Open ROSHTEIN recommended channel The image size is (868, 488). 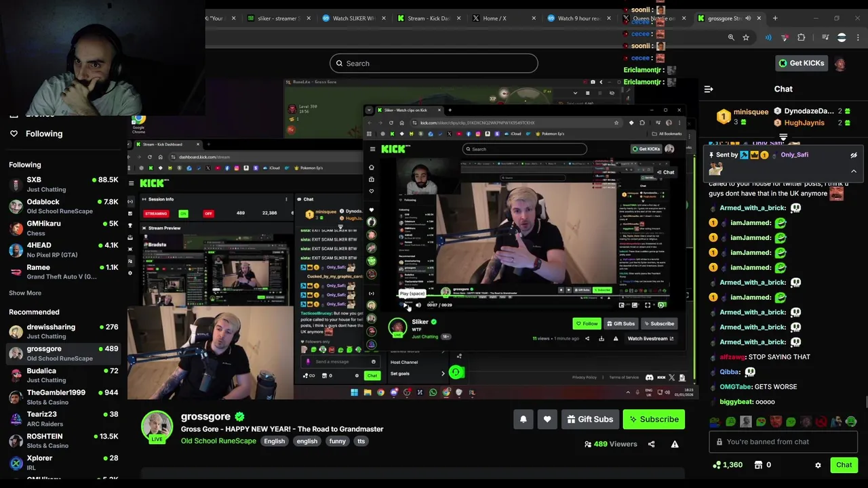click(64, 441)
